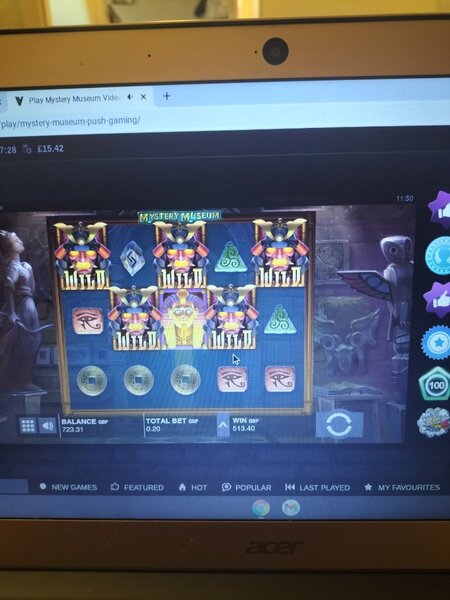Click the Big Win badge icon

click(x=434, y=422)
